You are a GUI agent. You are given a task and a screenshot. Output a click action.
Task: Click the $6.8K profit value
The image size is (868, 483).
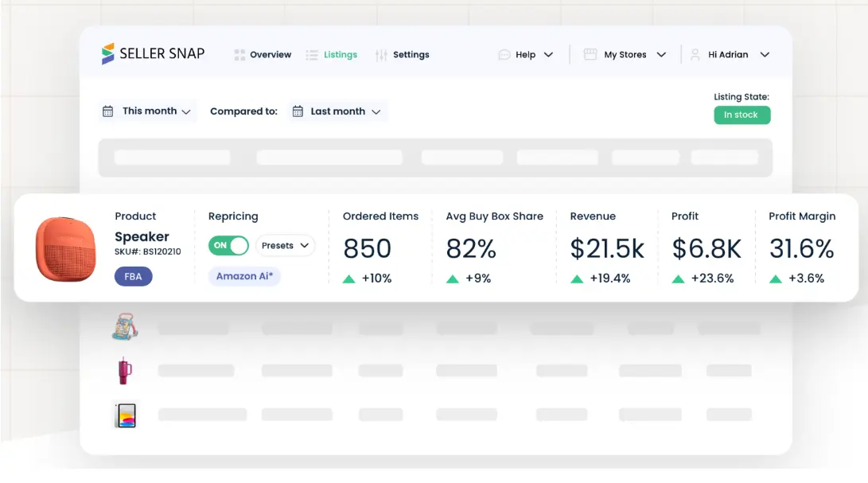[x=706, y=248]
